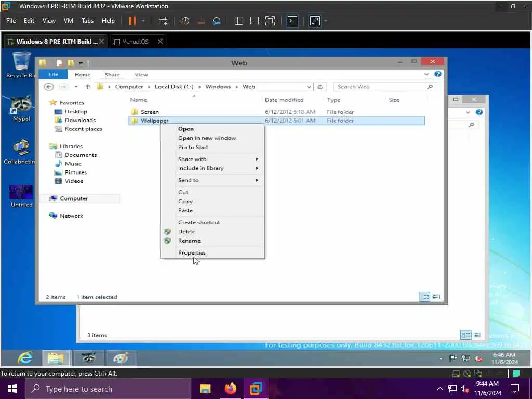Screen dimensions: 532x399
Task: Open the VMware File menu
Action: point(11,21)
